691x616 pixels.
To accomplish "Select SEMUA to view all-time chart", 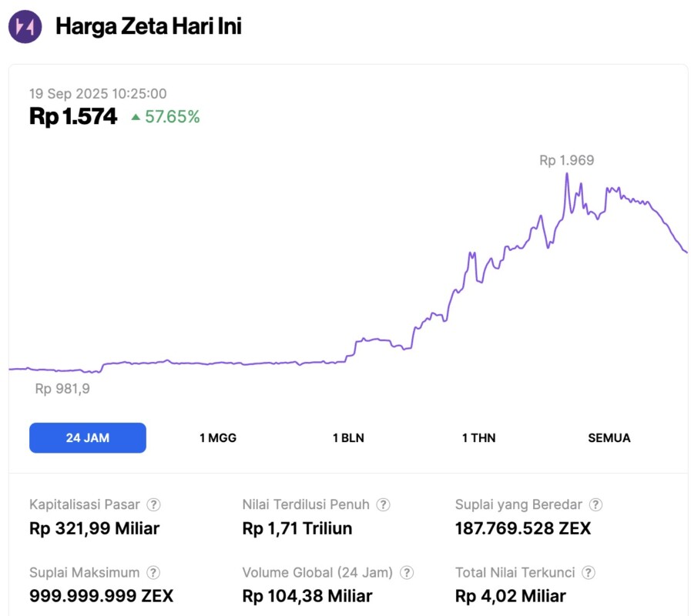I will coord(609,438).
